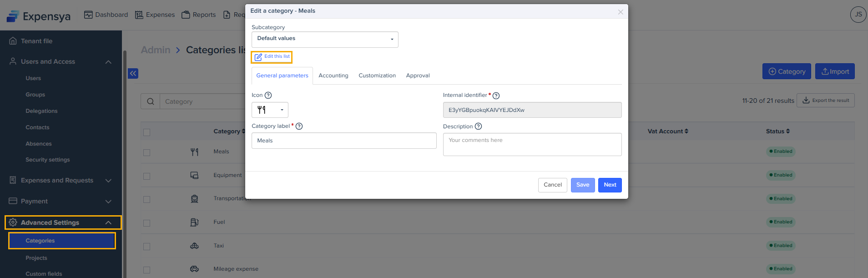Click the search magnifier icon
Viewport: 868px width, 278px height.
[151, 101]
